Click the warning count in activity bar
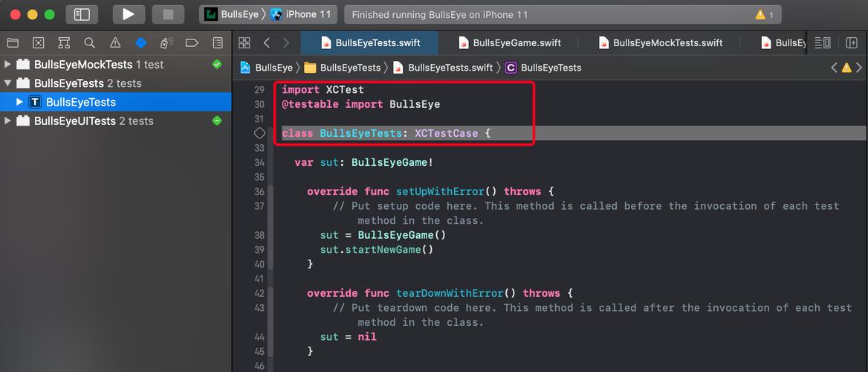The image size is (868, 372). click(x=765, y=15)
